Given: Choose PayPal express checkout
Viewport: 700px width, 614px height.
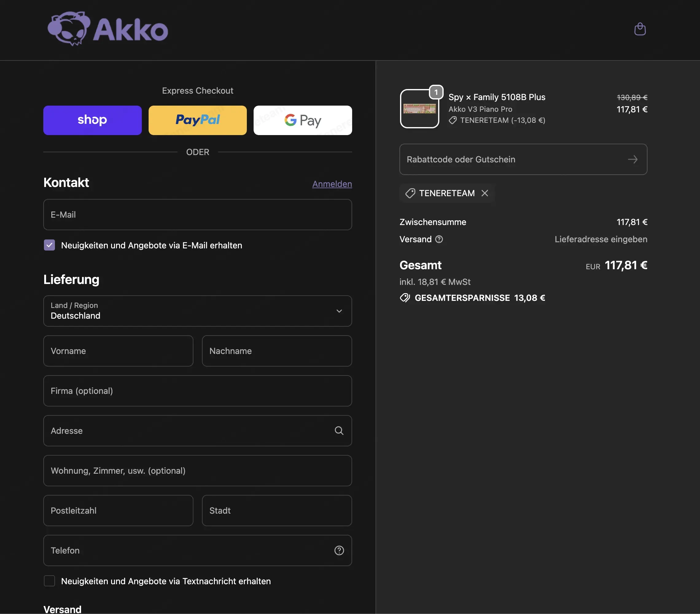Looking at the screenshot, I should [198, 120].
